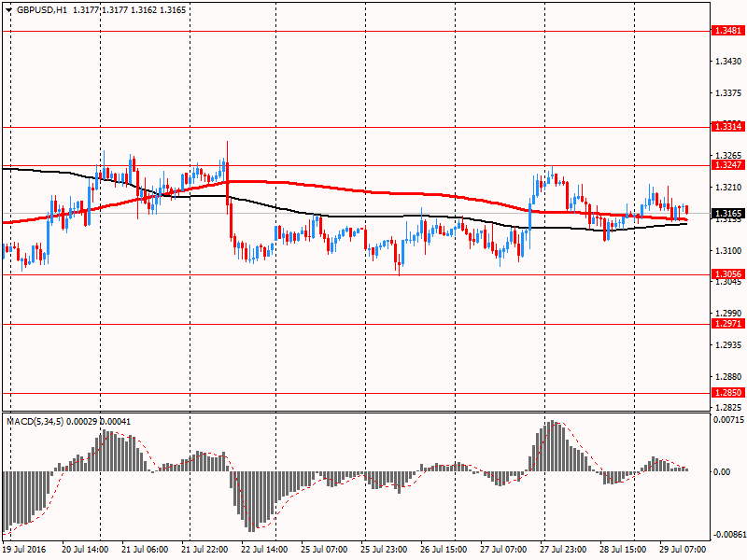This screenshot has width=747, height=560.
Task: Click the 1.2825 price scale value
Action: click(729, 408)
